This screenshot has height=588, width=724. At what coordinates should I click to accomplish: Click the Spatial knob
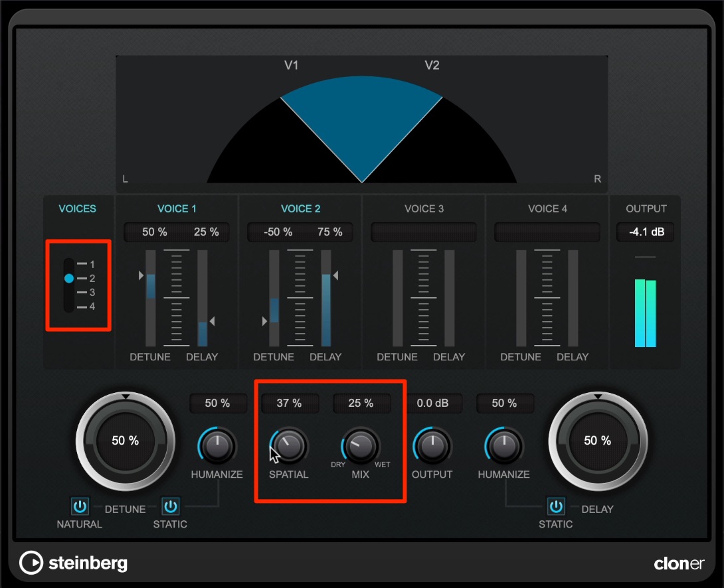[288, 446]
